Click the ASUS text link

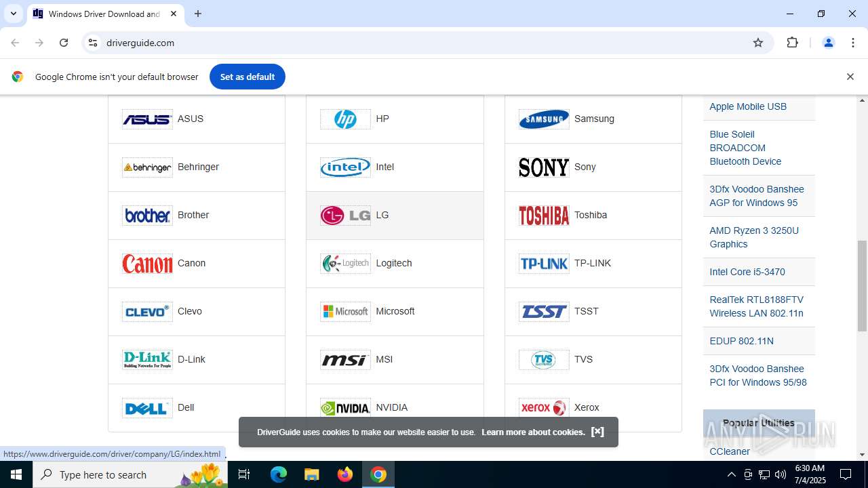(x=191, y=119)
